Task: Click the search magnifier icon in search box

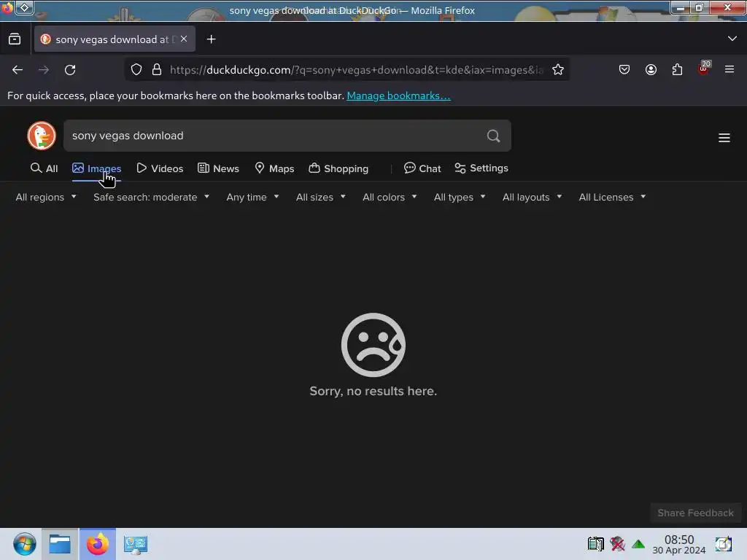Action: (x=494, y=136)
